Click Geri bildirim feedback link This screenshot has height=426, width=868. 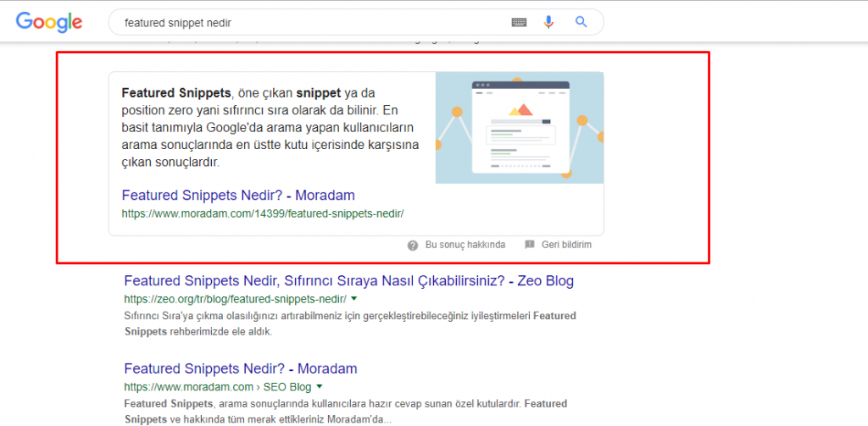[566, 245]
